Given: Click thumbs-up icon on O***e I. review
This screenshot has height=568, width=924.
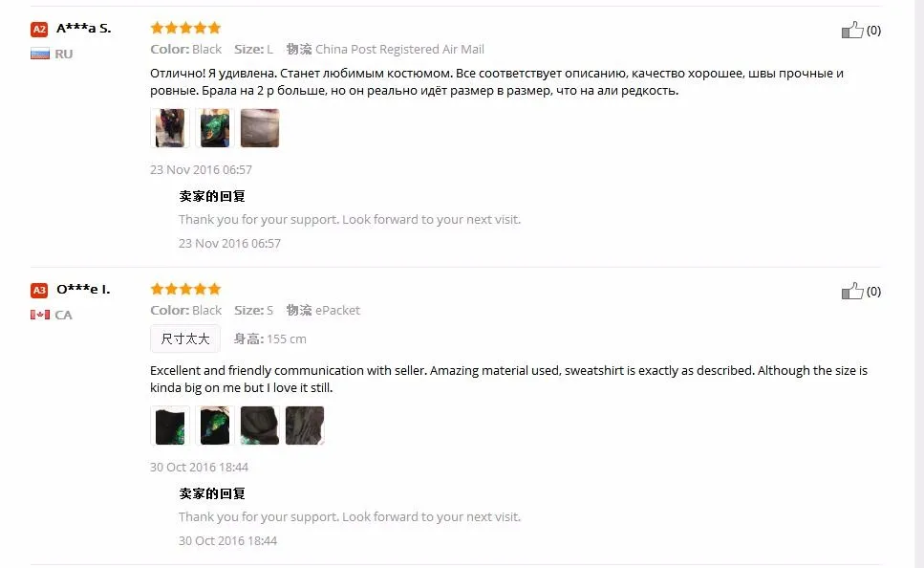Looking at the screenshot, I should [852, 291].
